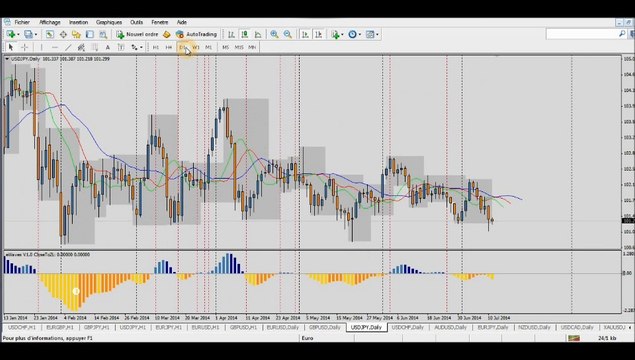This screenshot has width=635, height=360.
Task: Switch to the GBPJPY,H1 chart tab
Action: [97, 327]
